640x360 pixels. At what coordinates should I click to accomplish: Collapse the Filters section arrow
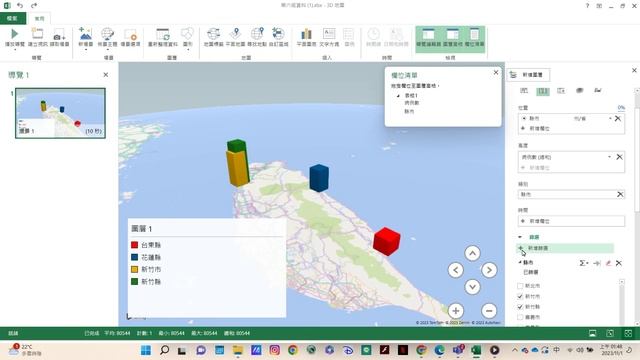[520, 237]
